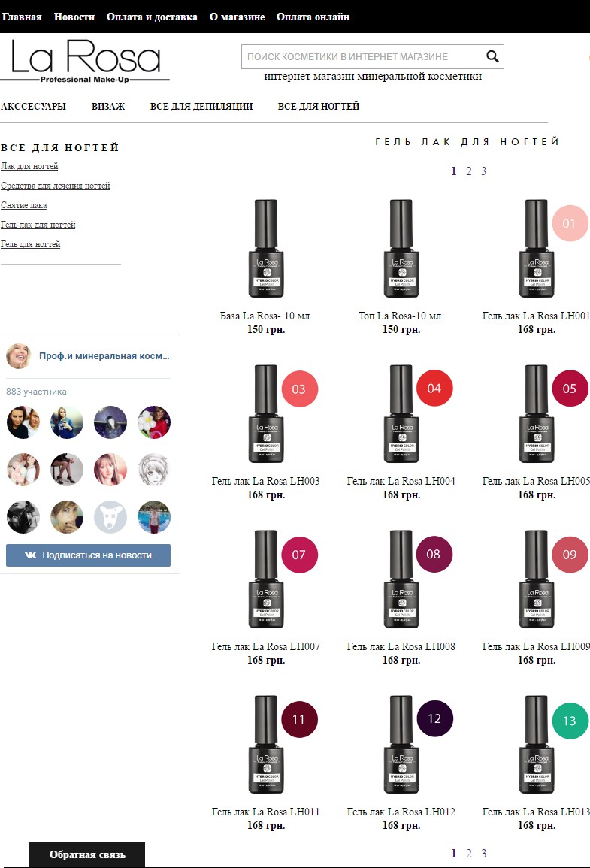Go to page 2 in top pagination
The width and height of the screenshot is (590, 868).
469,171
